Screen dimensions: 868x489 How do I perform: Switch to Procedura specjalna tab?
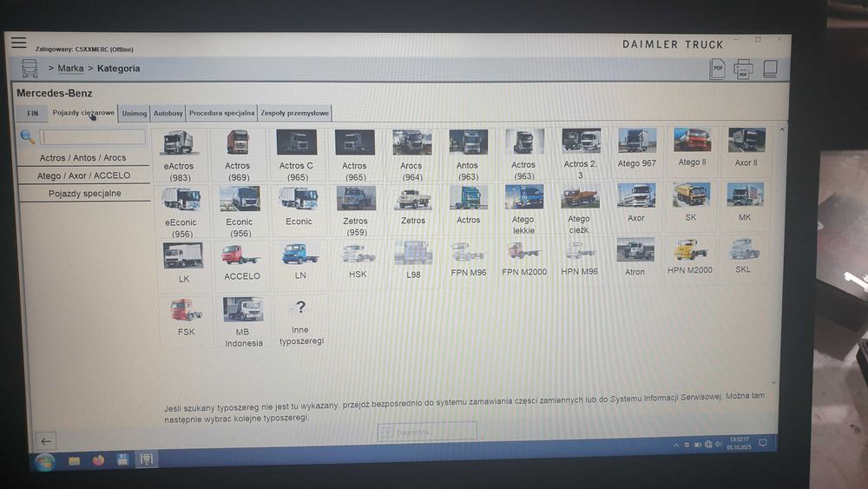click(221, 113)
